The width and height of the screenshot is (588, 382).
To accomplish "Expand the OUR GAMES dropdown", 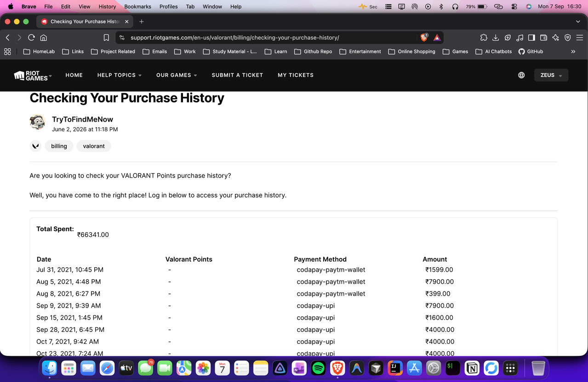I will (177, 75).
